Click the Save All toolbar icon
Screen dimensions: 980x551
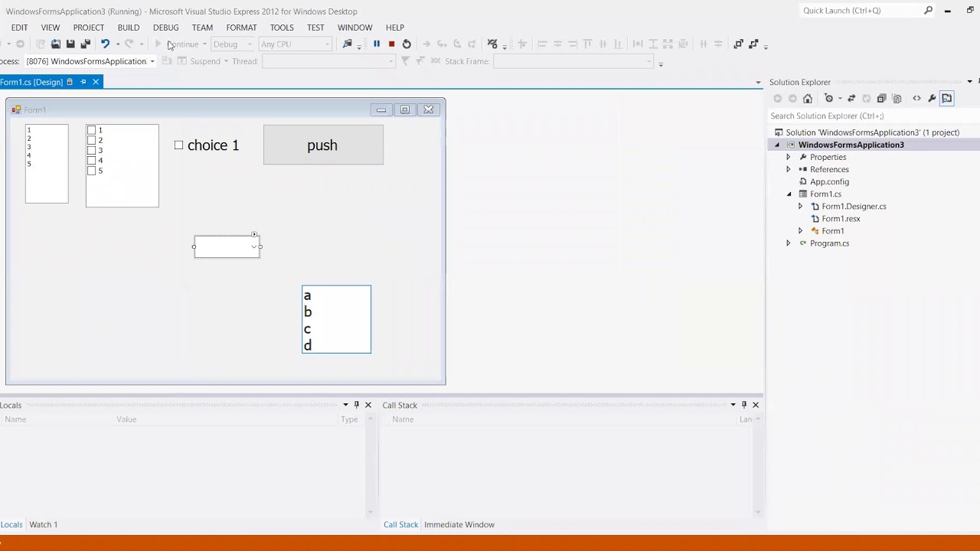click(x=86, y=44)
